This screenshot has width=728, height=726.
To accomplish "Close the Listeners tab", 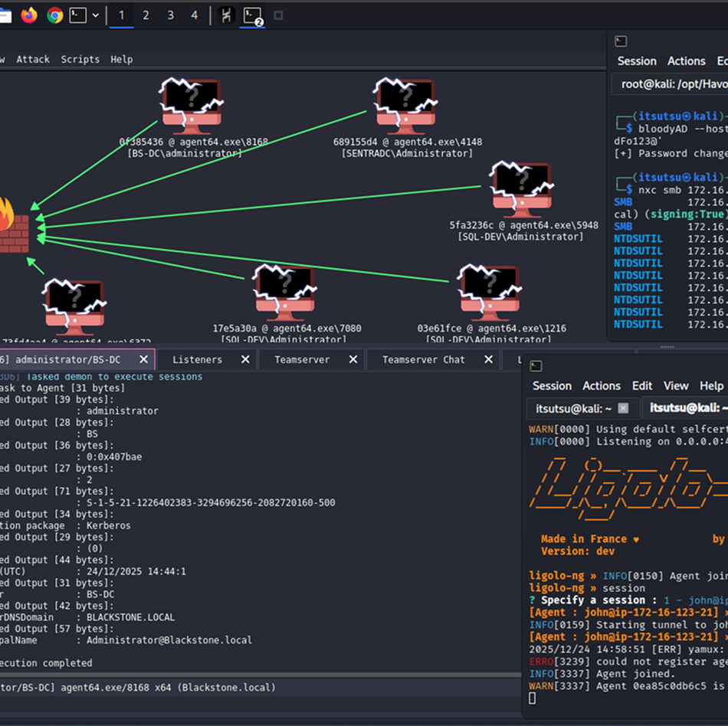I will point(246,359).
